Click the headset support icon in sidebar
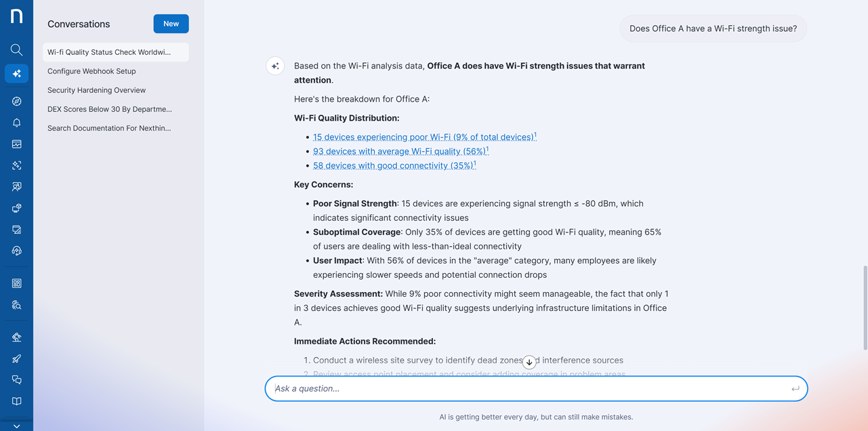868x431 pixels. tap(16, 251)
